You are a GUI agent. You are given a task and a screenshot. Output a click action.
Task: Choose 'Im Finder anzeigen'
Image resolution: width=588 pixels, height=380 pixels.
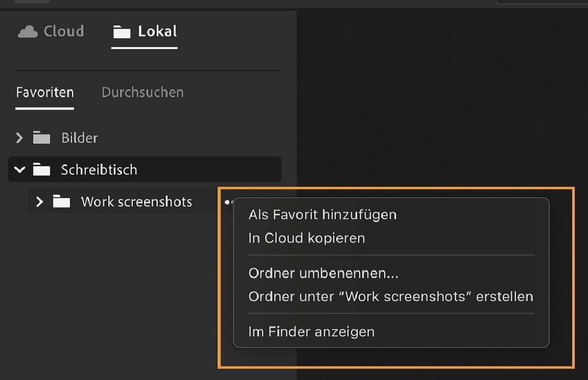(311, 331)
